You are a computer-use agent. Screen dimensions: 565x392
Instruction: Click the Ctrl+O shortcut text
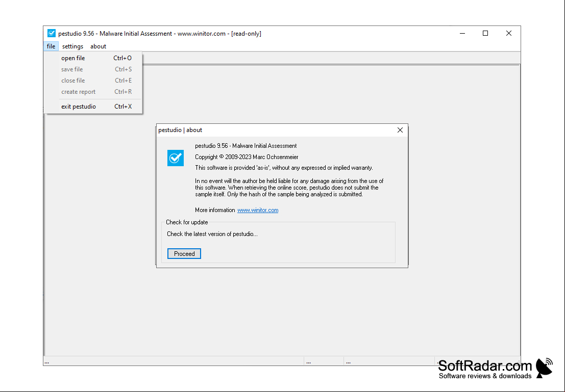coord(122,58)
